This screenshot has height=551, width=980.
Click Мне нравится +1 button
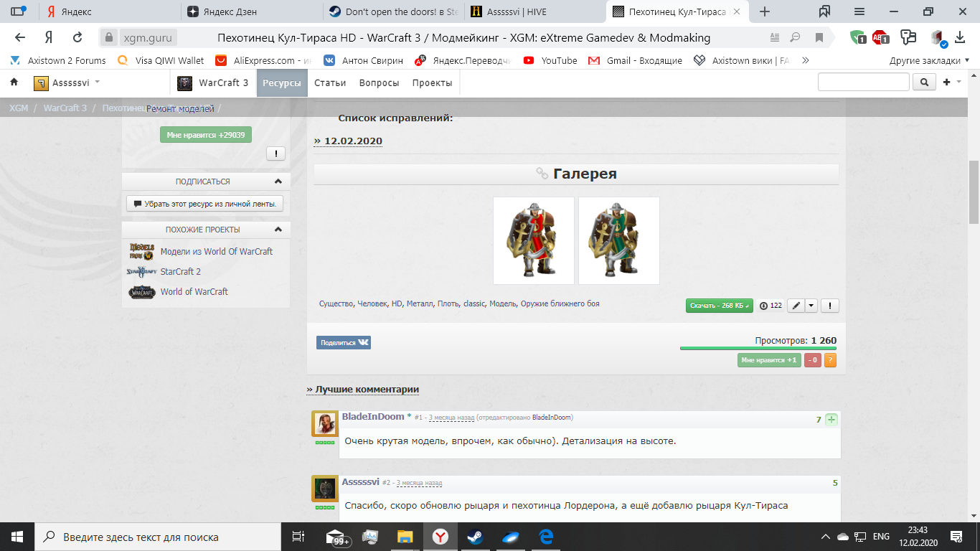pos(769,360)
